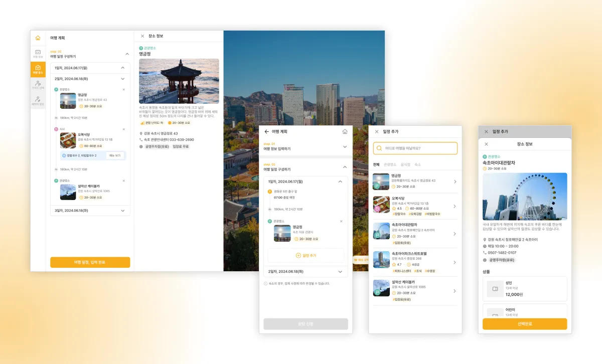Screen dimensions: 602x364
Task: Open home icon in desktop sidebar
Action: (x=38, y=38)
